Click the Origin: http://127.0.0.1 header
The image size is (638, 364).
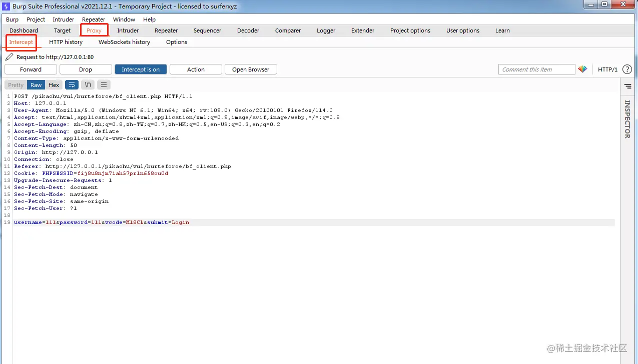[x=56, y=152]
